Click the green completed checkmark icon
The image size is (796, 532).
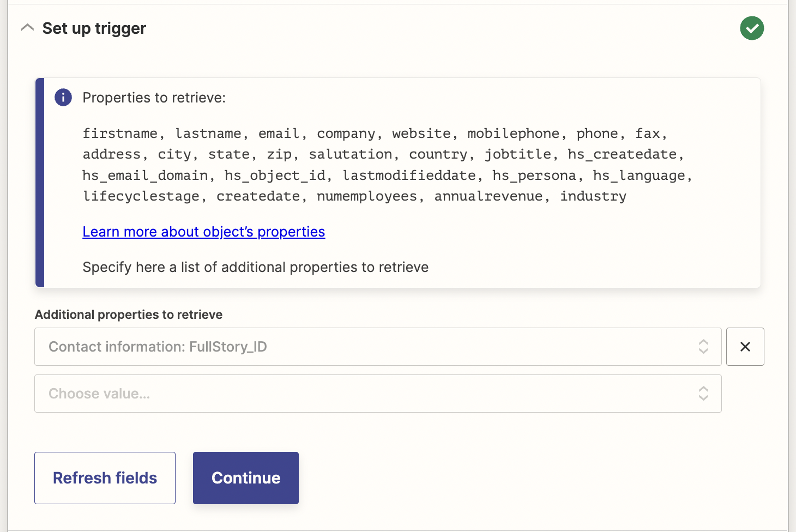coord(752,28)
